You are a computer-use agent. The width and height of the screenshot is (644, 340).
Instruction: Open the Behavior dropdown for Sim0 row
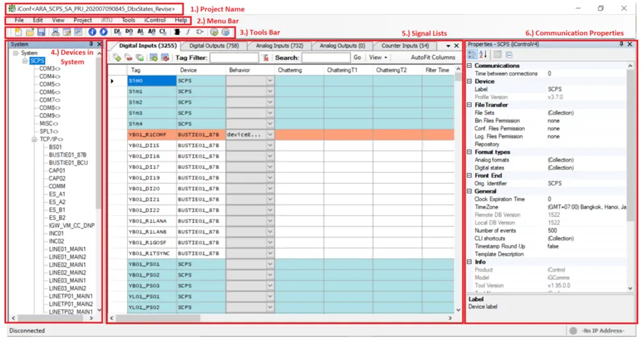pyautogui.click(x=270, y=81)
